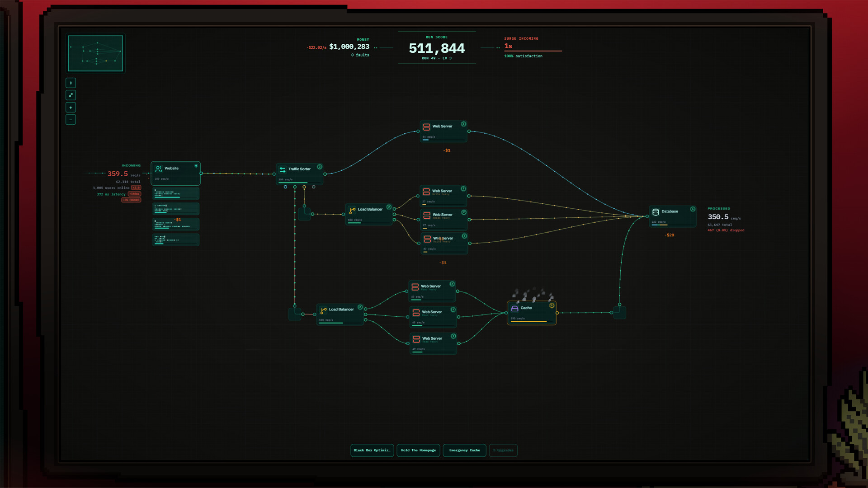The image size is (868, 488).
Task: Click the up-down arrows control button
Action: [71, 83]
